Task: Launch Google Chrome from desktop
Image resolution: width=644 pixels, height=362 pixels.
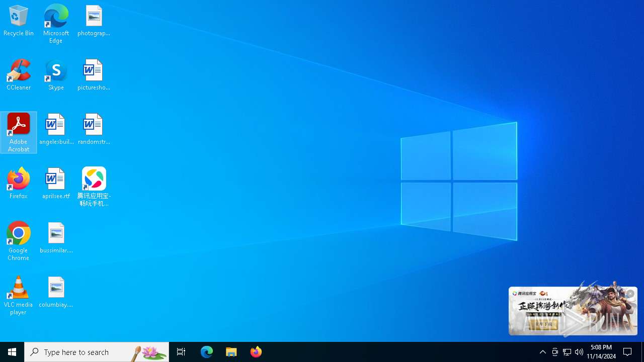Action: [x=19, y=241]
